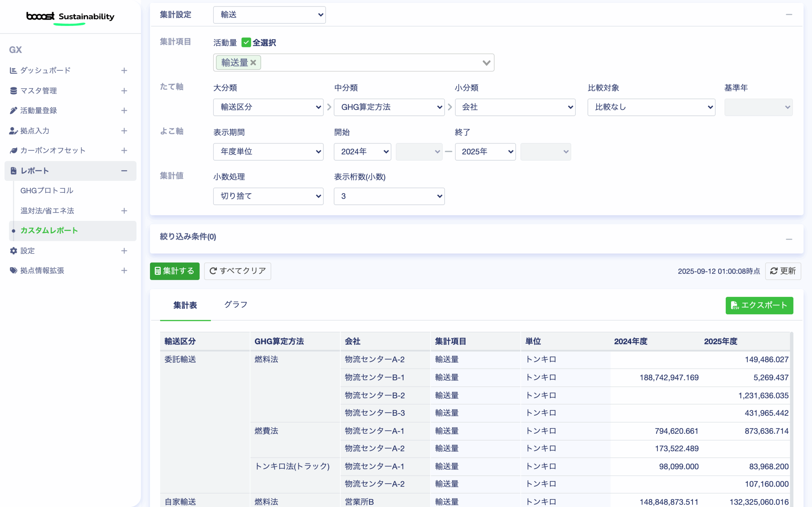Click the ダッシュボード chart icon
Viewport: 812px width, 507px height.
[x=13, y=70]
